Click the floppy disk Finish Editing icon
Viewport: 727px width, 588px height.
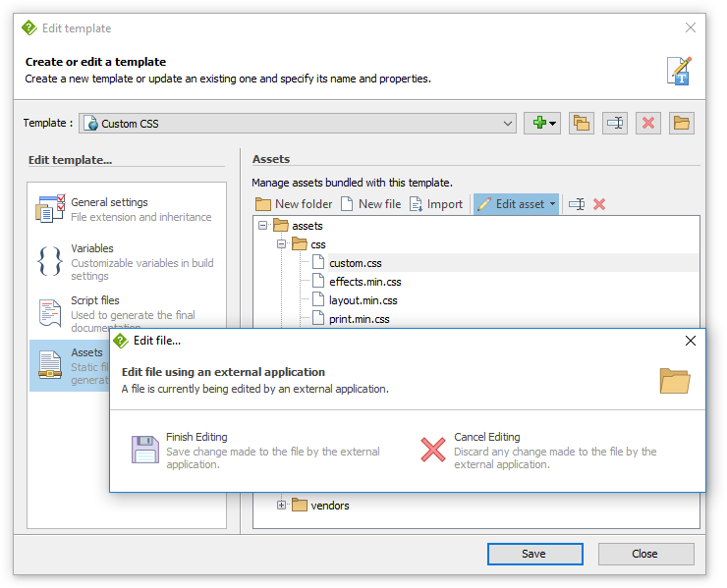click(x=145, y=450)
